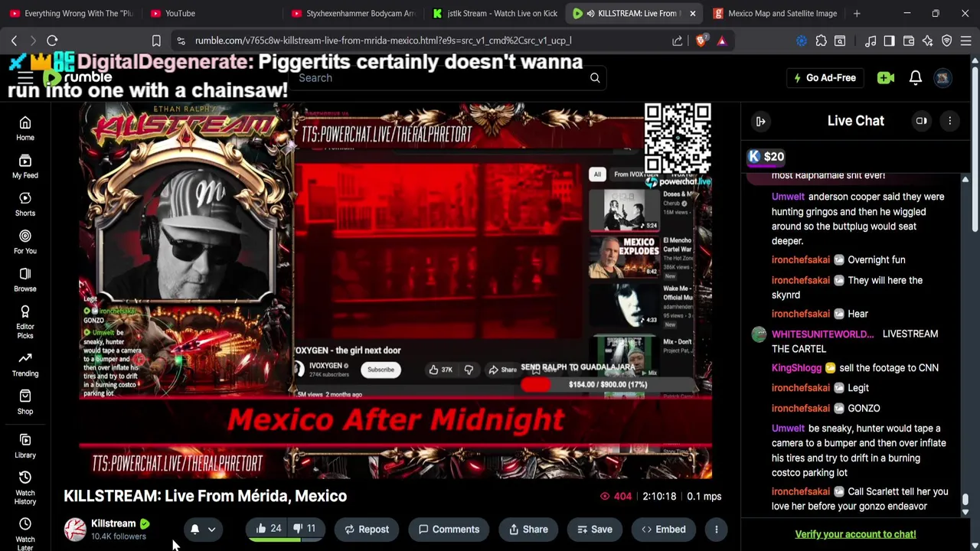
Task: Click the Share button under the video
Action: pyautogui.click(x=528, y=529)
